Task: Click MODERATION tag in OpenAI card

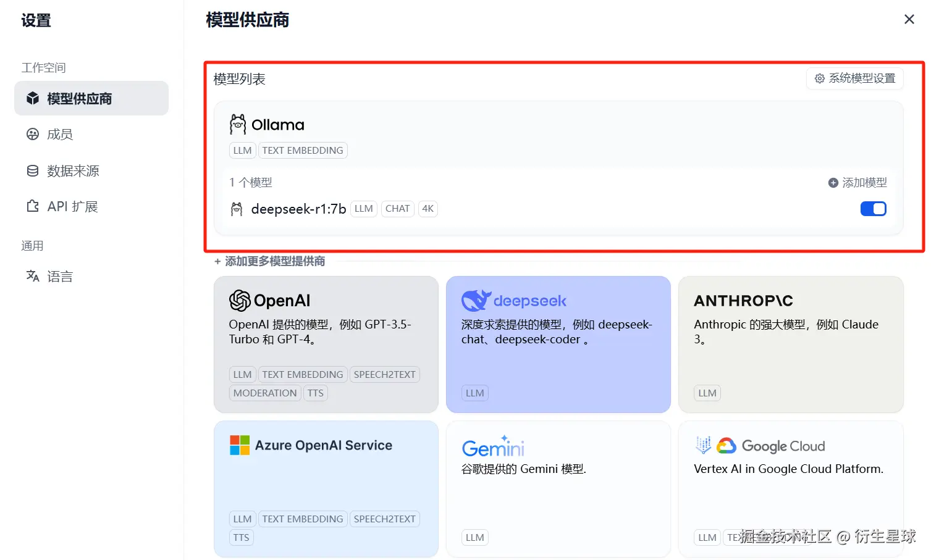Action: coord(265,393)
